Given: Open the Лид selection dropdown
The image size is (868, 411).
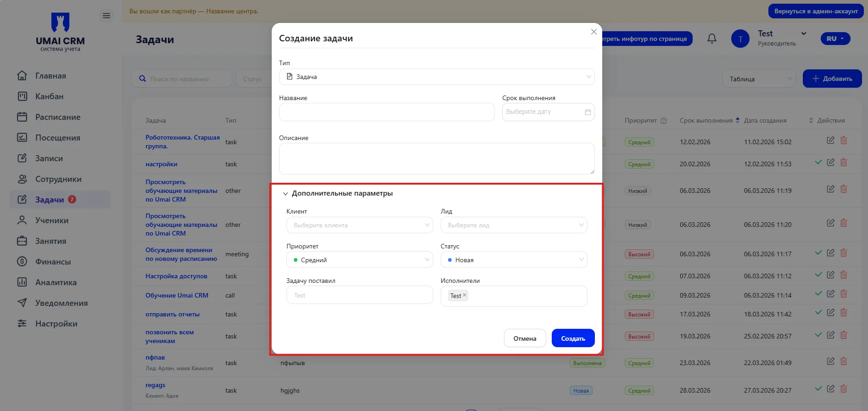Looking at the screenshot, I should click(514, 225).
